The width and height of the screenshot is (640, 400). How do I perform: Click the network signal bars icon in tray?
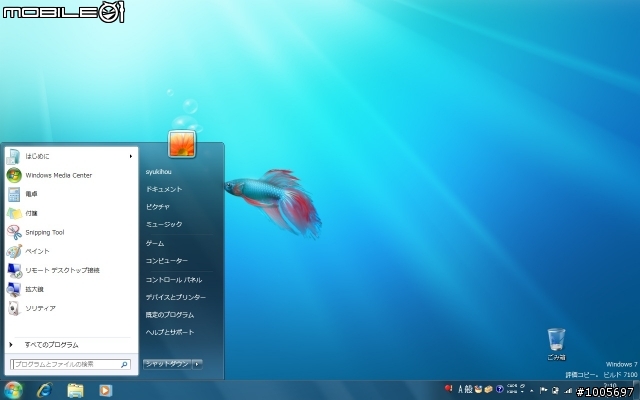click(568, 391)
